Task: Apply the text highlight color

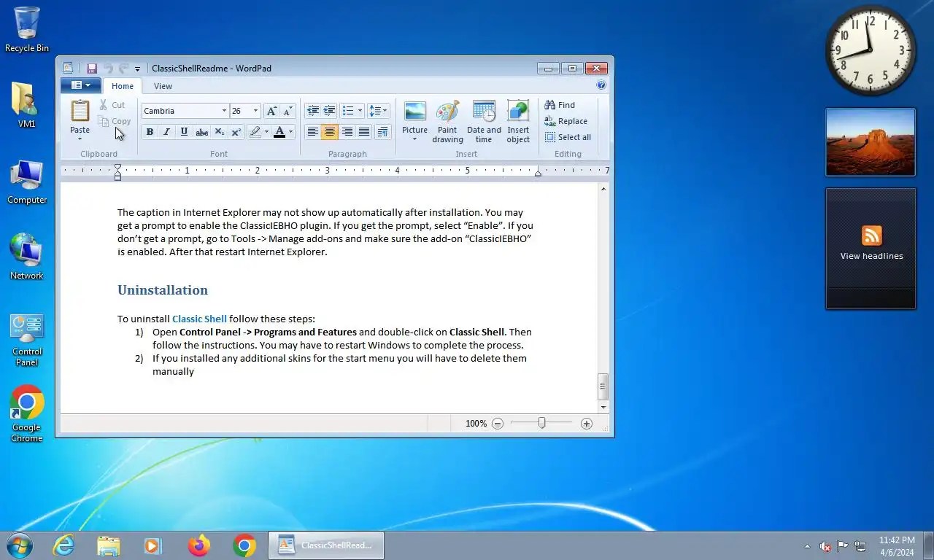Action: tap(255, 132)
